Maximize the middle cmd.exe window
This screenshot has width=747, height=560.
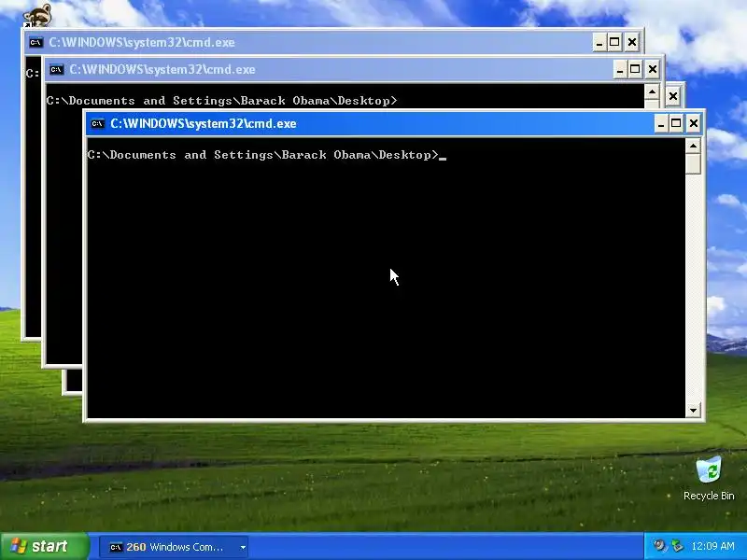point(635,69)
